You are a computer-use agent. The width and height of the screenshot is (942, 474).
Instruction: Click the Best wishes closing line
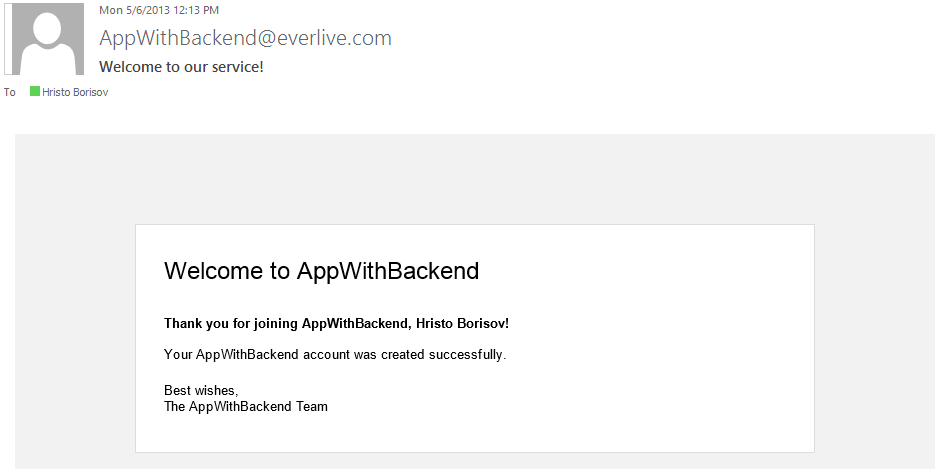(x=201, y=390)
